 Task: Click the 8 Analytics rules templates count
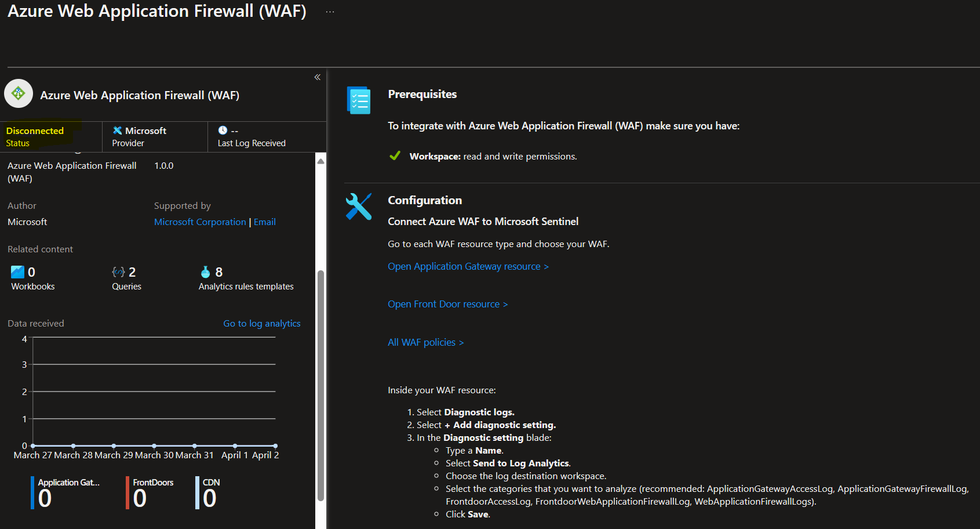pos(219,272)
